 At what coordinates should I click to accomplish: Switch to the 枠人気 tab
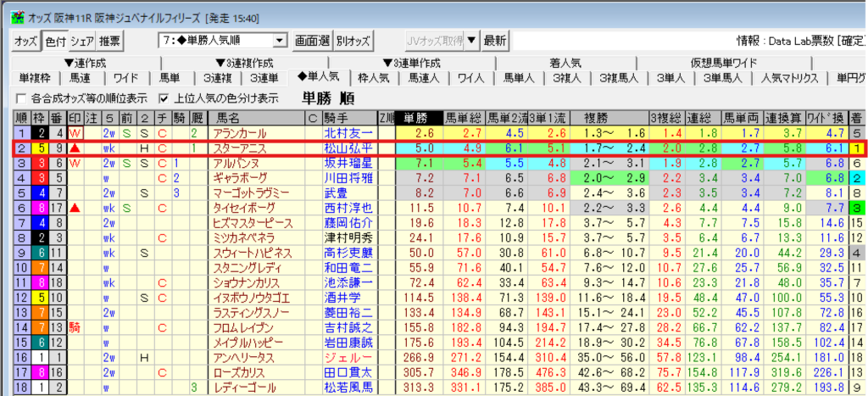click(374, 78)
